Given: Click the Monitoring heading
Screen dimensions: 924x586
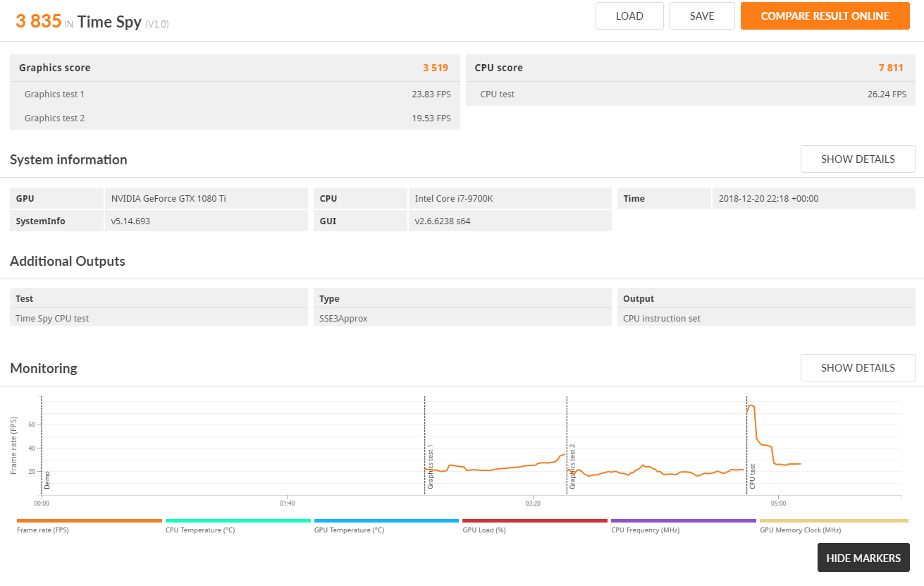Looking at the screenshot, I should 44,368.
